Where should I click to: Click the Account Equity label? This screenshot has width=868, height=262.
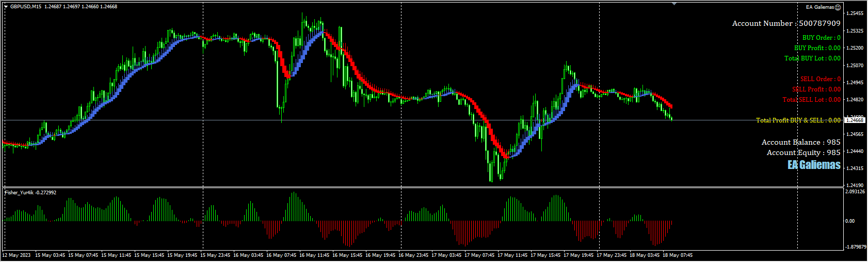803,152
